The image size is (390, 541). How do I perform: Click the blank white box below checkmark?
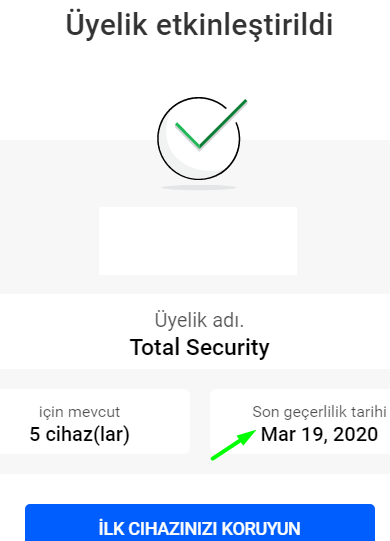198,241
